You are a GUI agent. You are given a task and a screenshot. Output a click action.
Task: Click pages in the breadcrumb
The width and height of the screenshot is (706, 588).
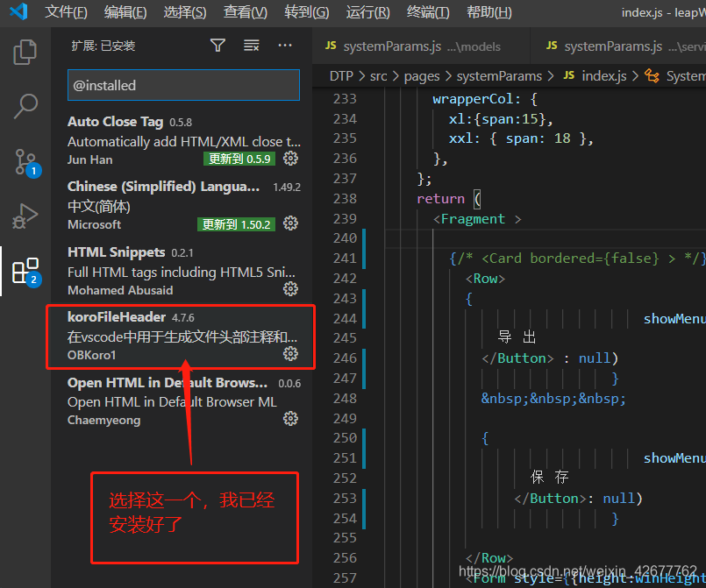(x=422, y=76)
